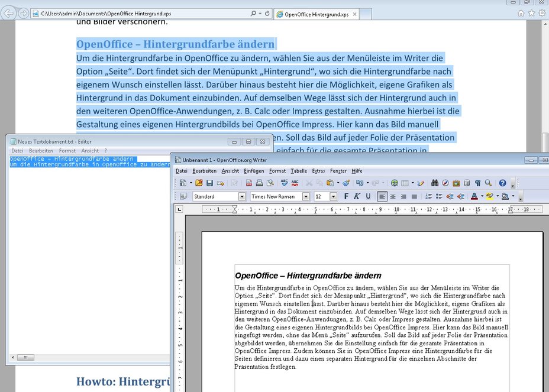
Task: Open Datei menu in Writer
Action: pyautogui.click(x=182, y=171)
